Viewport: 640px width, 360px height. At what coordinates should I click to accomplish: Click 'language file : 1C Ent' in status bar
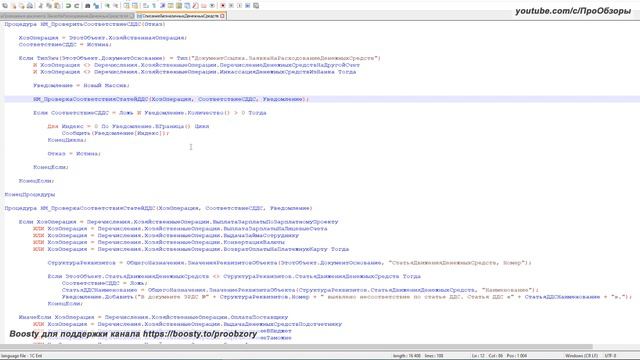(22, 356)
